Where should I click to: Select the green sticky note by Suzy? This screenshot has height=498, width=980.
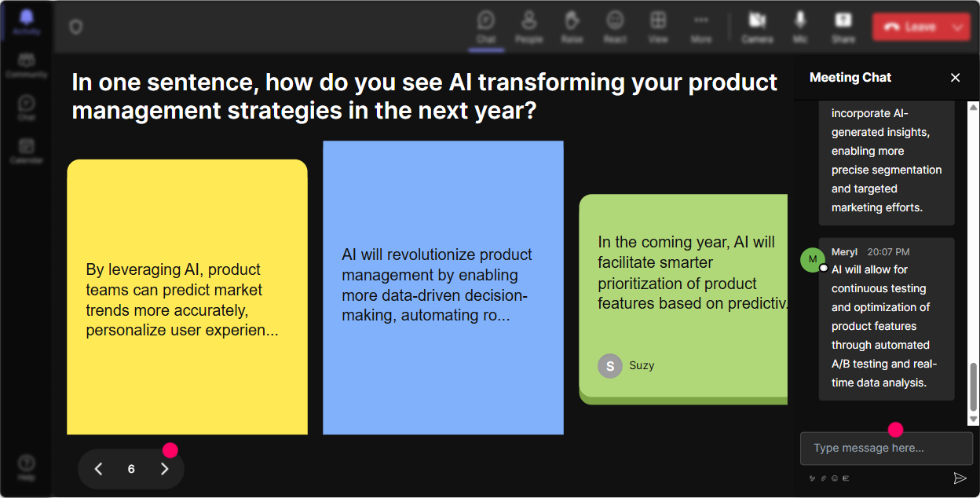(x=683, y=298)
